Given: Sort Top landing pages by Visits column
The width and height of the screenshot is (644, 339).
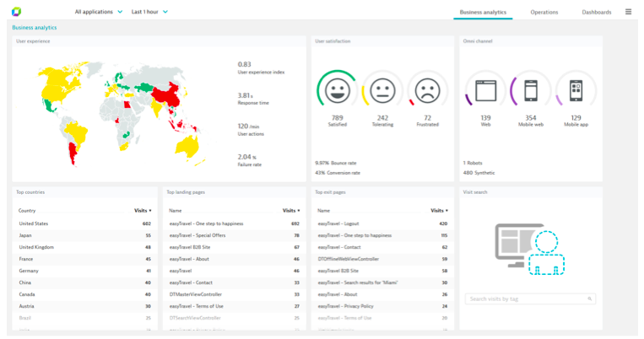Looking at the screenshot, I should point(291,211).
